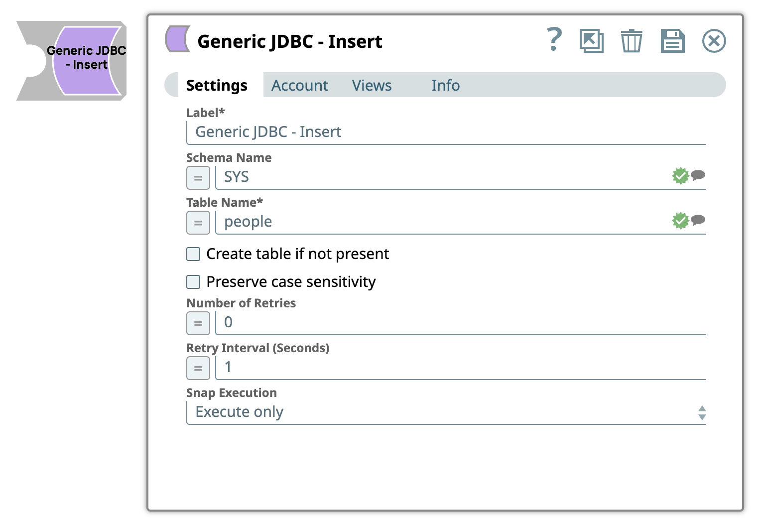Viewport: 763px width, 532px height.
Task: Enable Preserve case sensitivity checkbox
Action: 193,282
